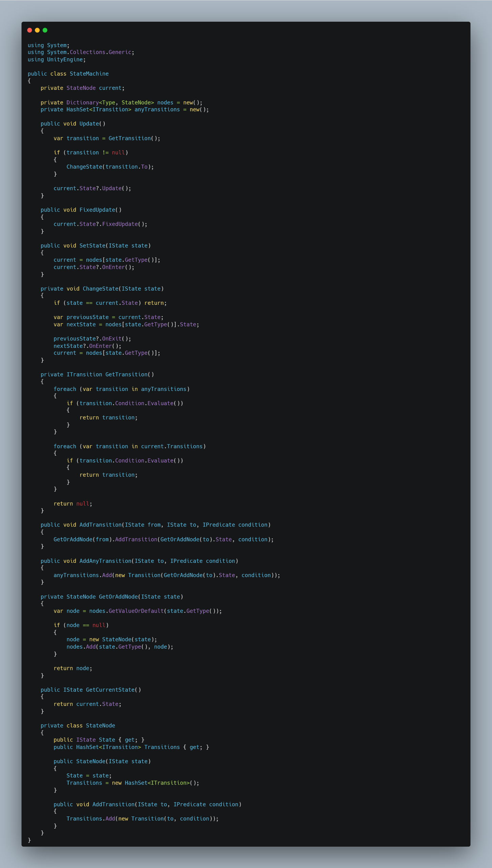Click 'nodes.Add(state.GetType(), node);' line

pos(120,647)
